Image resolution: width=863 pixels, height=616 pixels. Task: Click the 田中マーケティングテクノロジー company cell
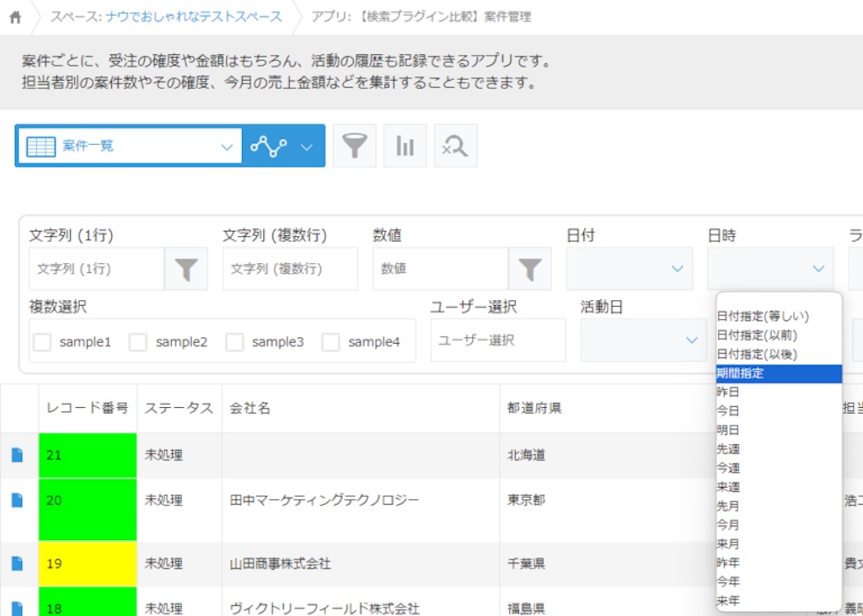pos(361,510)
